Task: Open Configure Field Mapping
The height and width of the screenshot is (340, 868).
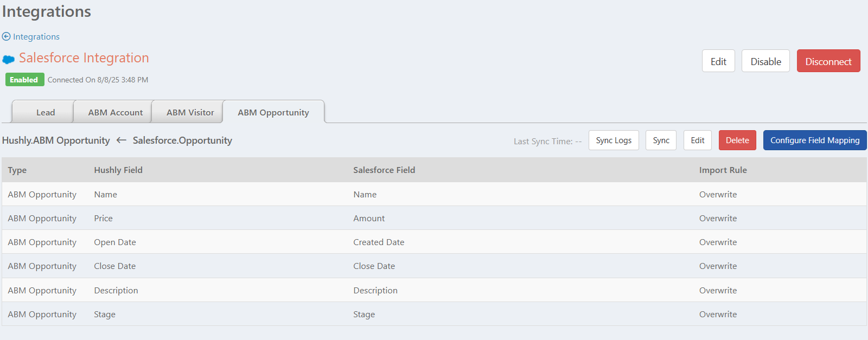Action: 815,140
